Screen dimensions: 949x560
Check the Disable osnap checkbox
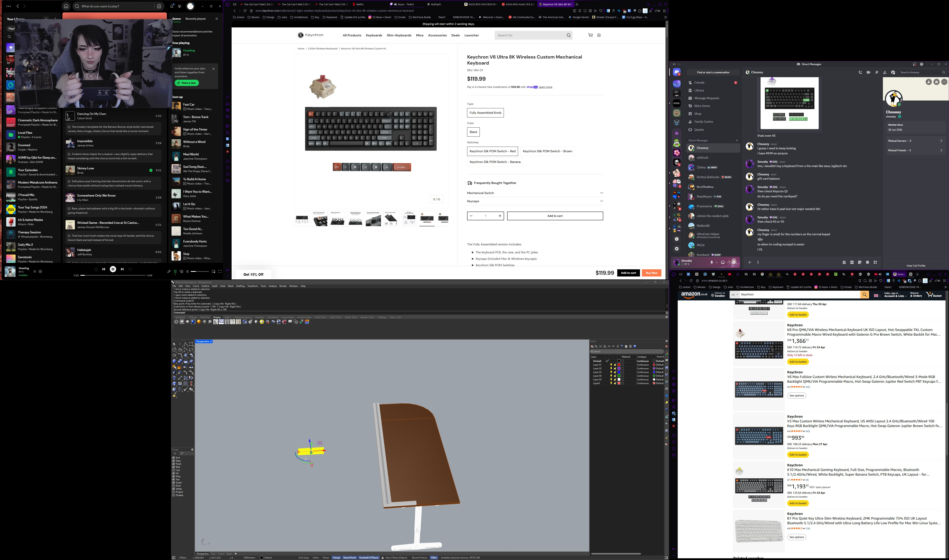tap(174, 495)
